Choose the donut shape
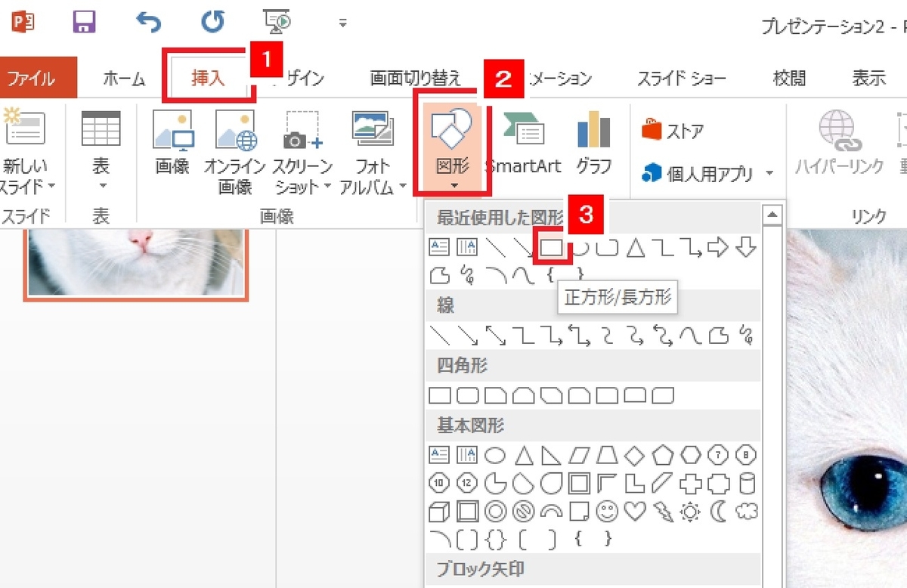This screenshot has width=907, height=588. (495, 512)
